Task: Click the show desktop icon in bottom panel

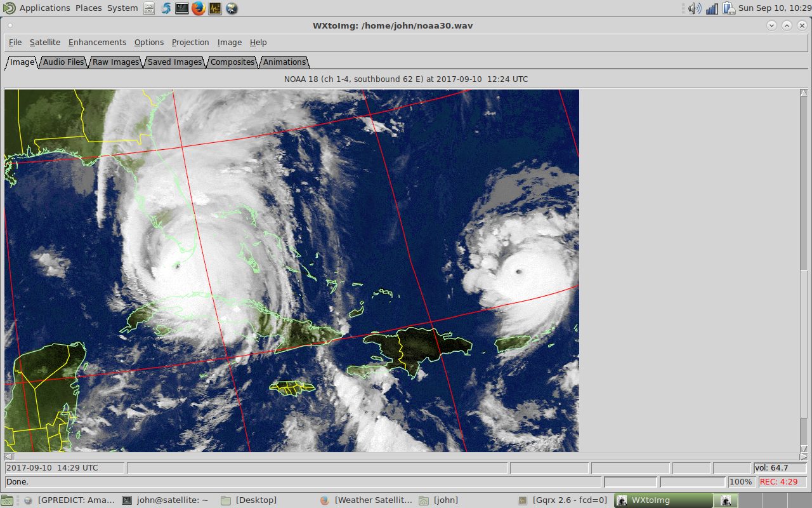Action: click(7, 500)
